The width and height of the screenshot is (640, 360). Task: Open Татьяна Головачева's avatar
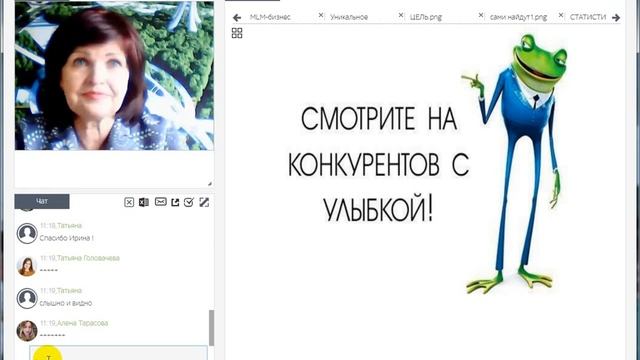pos(27,266)
